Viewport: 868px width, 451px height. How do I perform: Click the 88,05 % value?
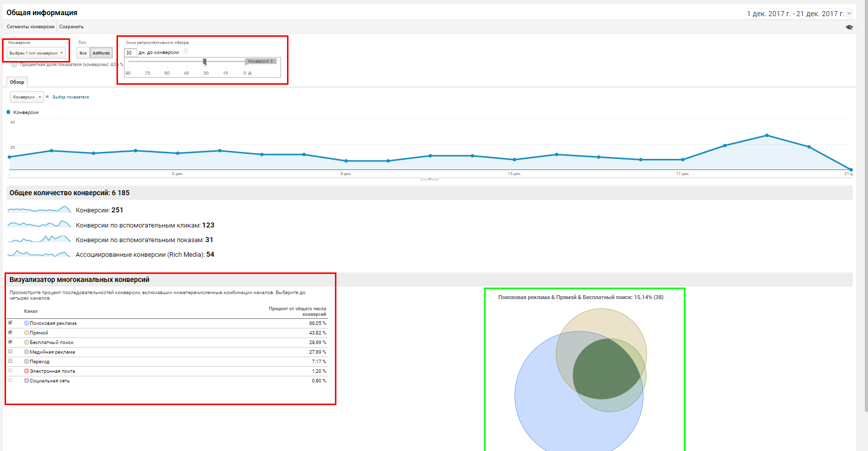pyautogui.click(x=318, y=323)
